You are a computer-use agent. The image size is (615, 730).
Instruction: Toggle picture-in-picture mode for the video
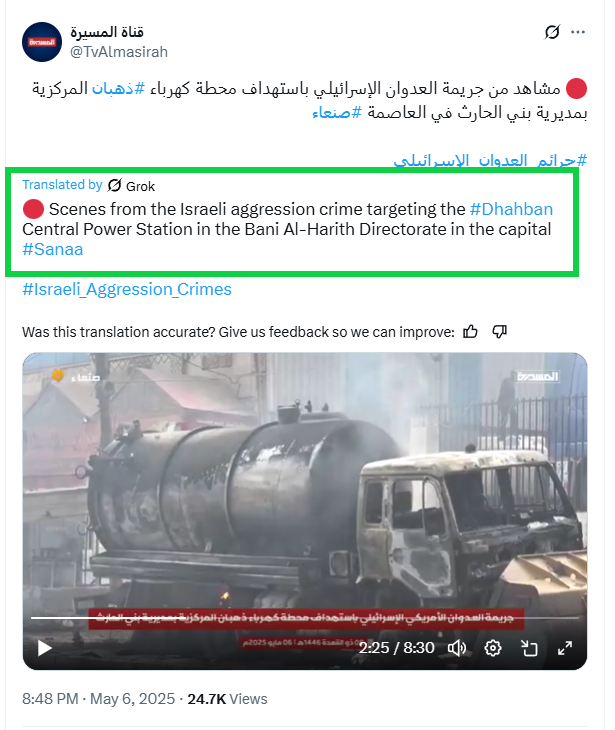529,648
